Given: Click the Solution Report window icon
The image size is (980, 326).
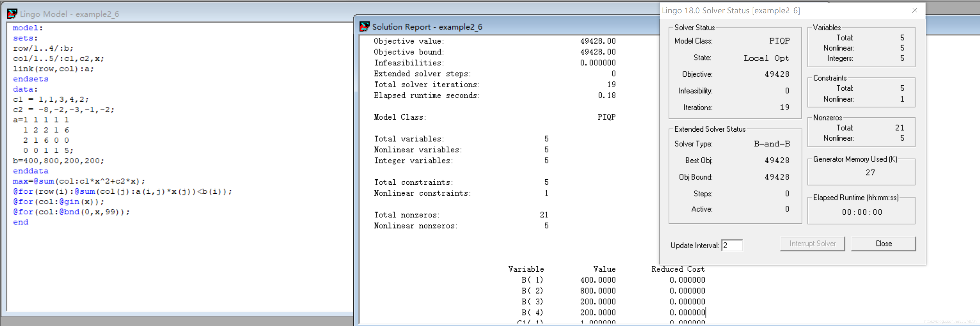Looking at the screenshot, I should (364, 27).
